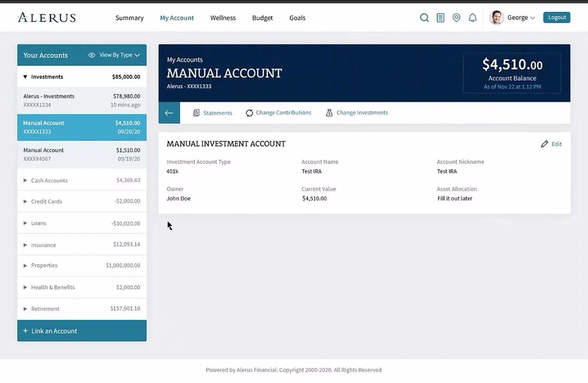Open the documents list icon in header

pyautogui.click(x=440, y=17)
